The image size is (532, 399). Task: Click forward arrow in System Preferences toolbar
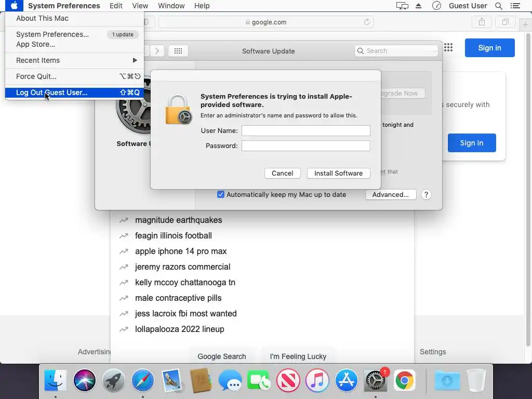[x=157, y=51]
